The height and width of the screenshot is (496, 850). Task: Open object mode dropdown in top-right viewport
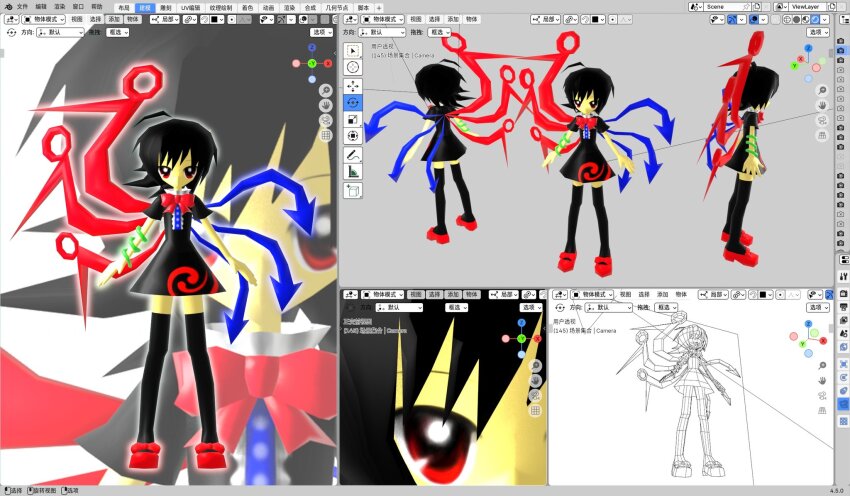pos(383,20)
